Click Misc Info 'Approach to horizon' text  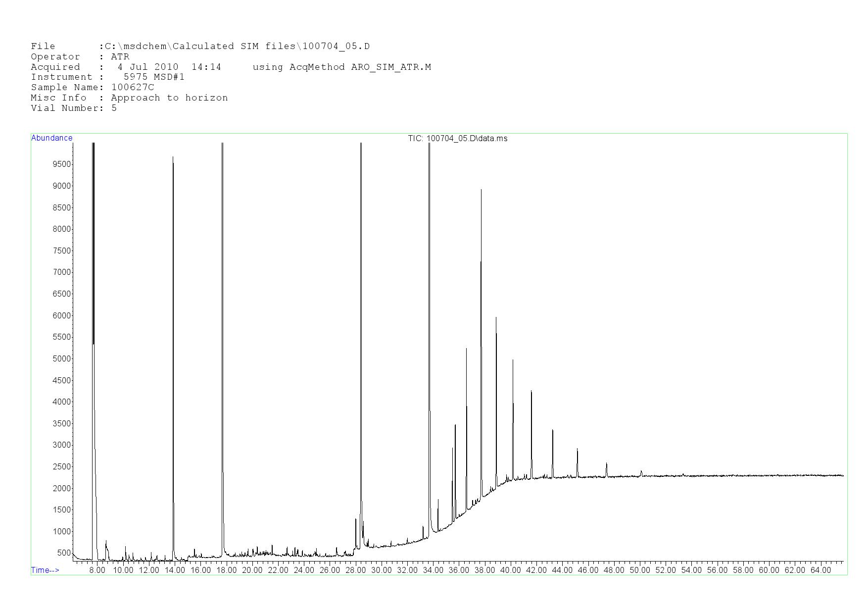169,98
